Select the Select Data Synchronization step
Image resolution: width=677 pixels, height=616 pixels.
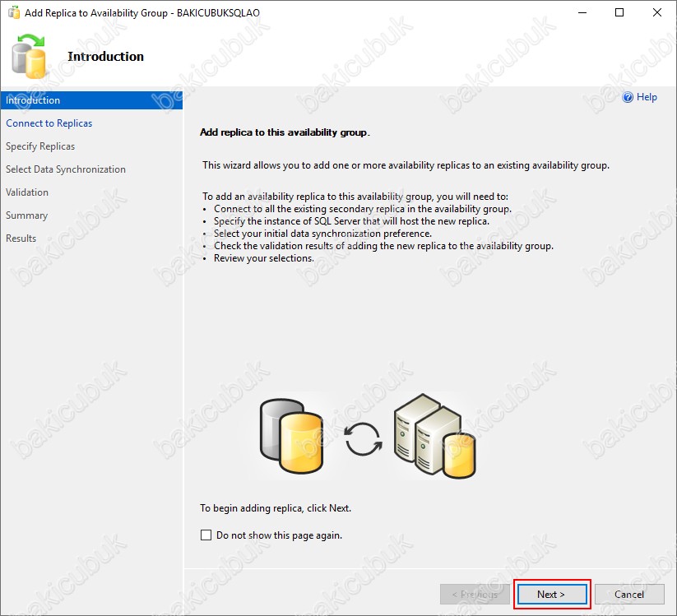pos(66,169)
